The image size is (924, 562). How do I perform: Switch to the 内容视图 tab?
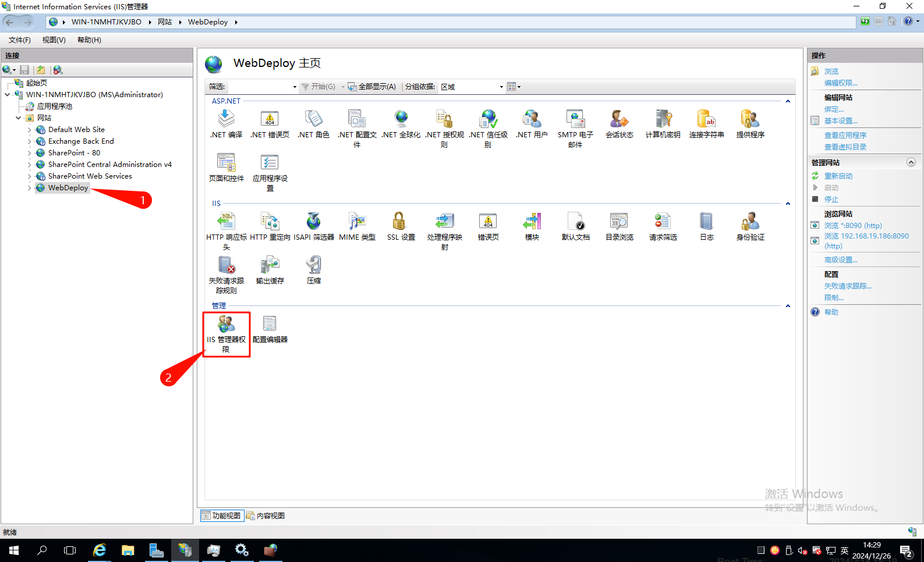tap(266, 515)
